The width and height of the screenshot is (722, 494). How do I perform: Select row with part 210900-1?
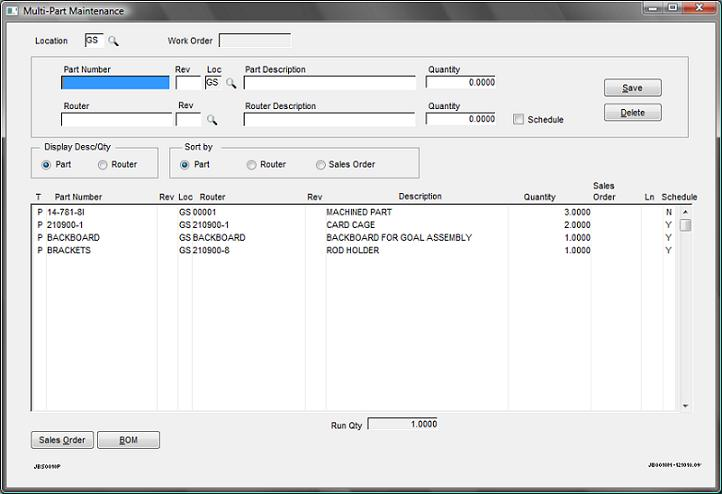[356, 225]
